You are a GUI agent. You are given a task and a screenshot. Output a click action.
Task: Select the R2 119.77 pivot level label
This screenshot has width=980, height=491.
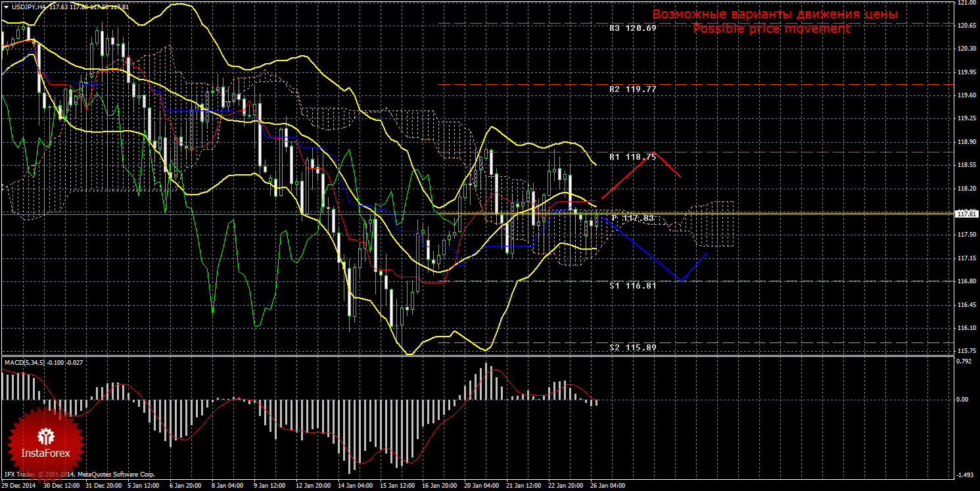click(632, 89)
